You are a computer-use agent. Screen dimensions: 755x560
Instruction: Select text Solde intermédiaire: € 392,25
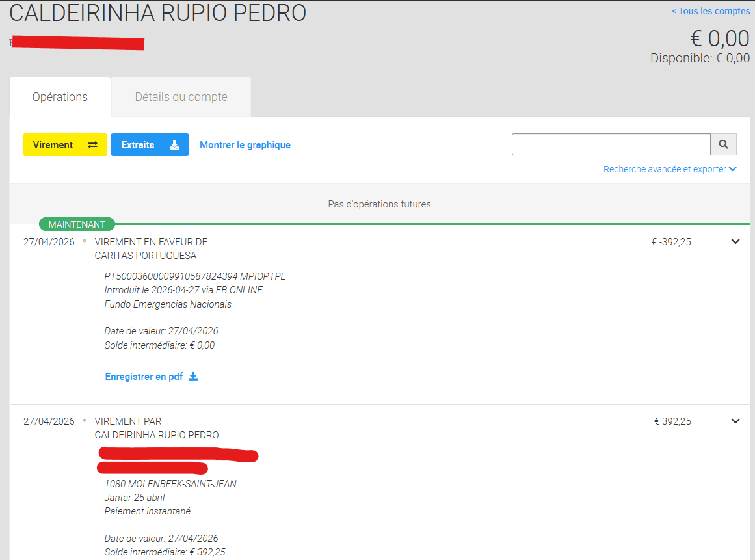click(x=165, y=552)
